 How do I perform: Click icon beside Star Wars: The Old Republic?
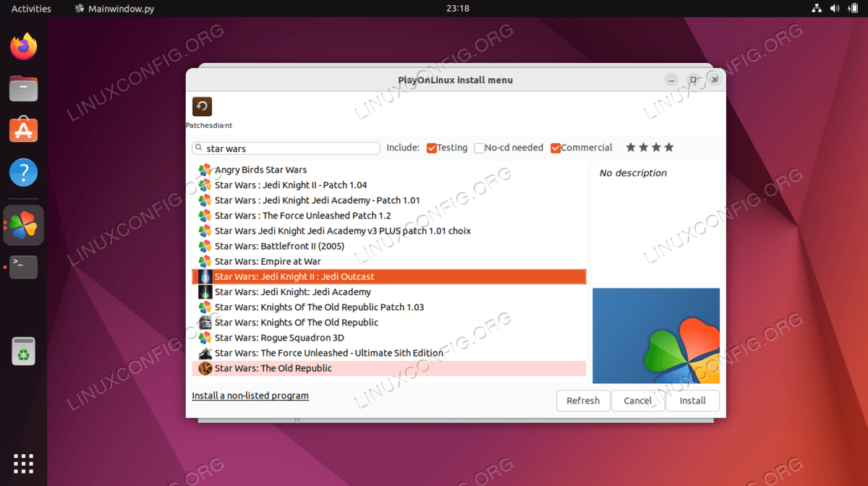click(x=205, y=368)
